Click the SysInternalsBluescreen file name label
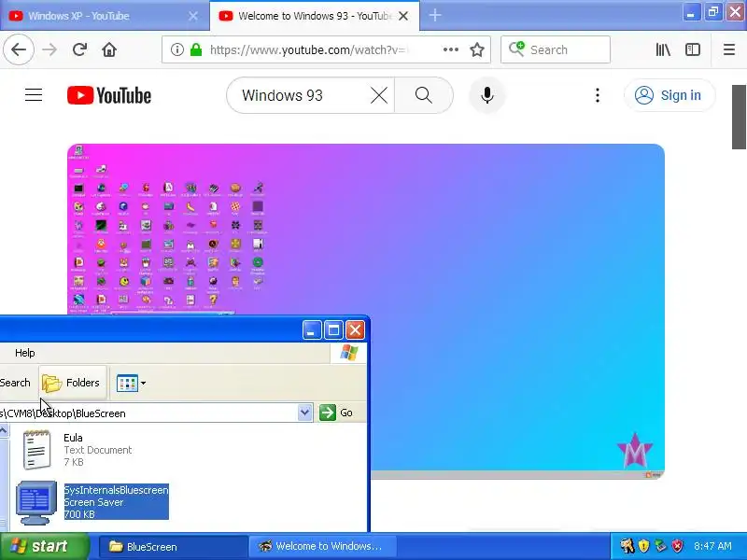This screenshot has height=560, width=747. 116,490
